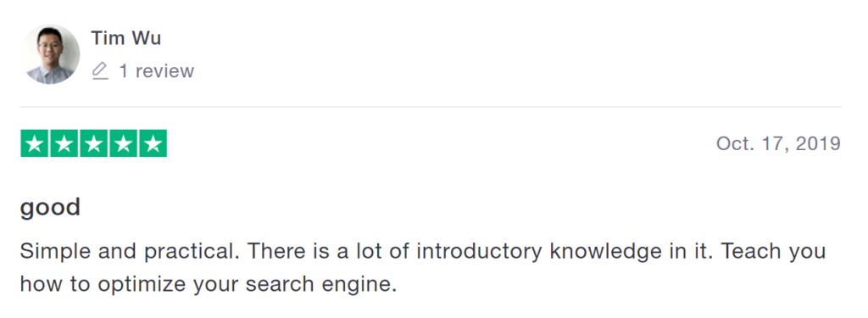Viewport: 868px width, 318px height.
Task: Select the fourth green star
Action: (124, 143)
